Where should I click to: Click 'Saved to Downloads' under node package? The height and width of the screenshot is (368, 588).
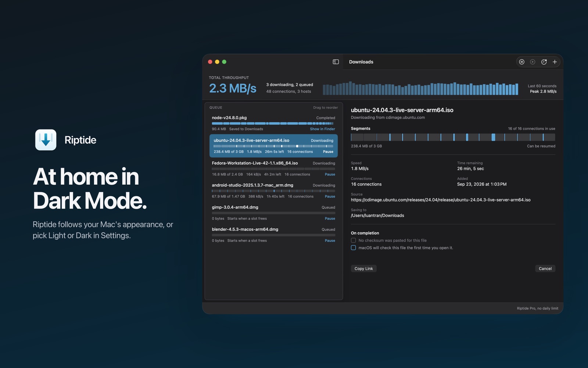(x=246, y=129)
